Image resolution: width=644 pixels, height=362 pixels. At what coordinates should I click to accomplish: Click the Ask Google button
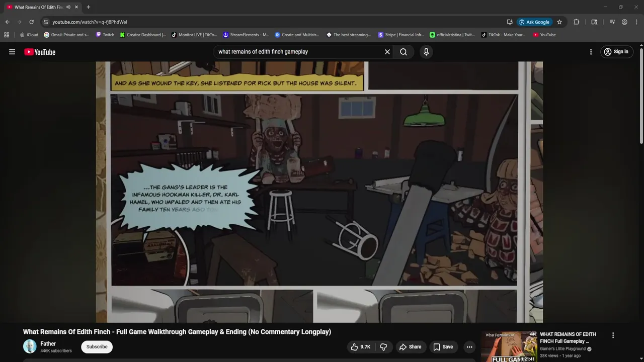coord(534,22)
